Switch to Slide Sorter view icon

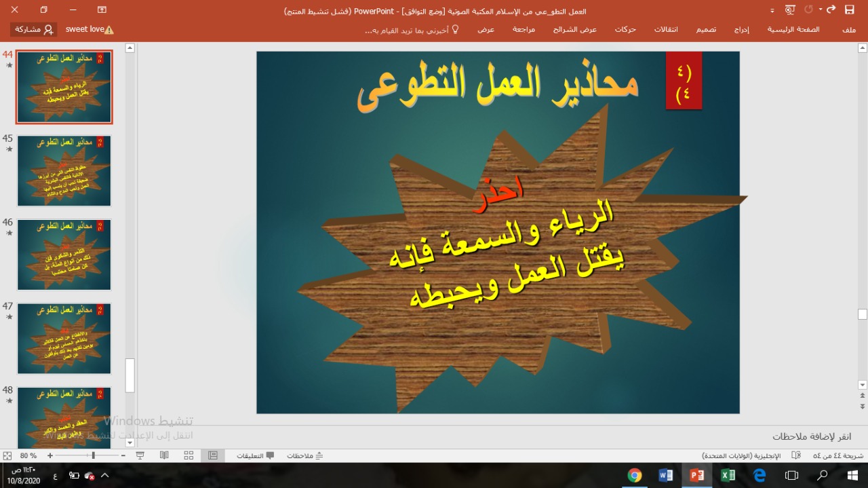[189, 455]
